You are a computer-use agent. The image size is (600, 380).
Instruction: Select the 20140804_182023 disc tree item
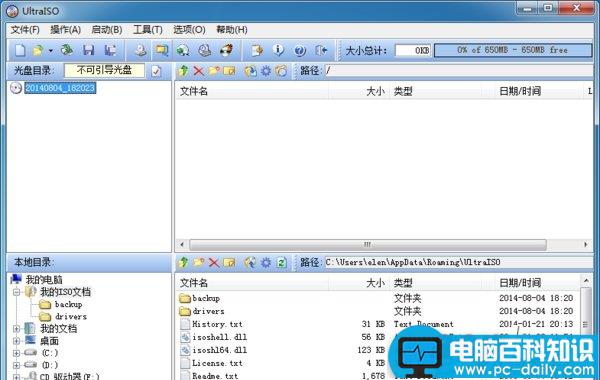(x=60, y=88)
